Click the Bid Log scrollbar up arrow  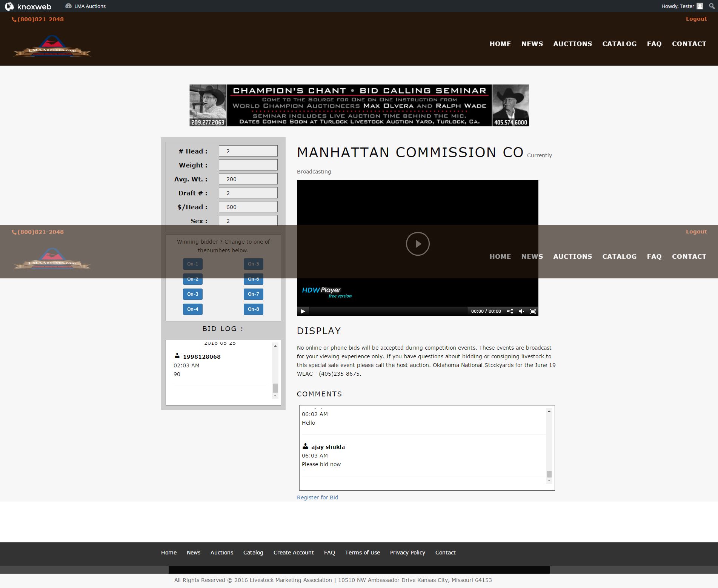(275, 346)
